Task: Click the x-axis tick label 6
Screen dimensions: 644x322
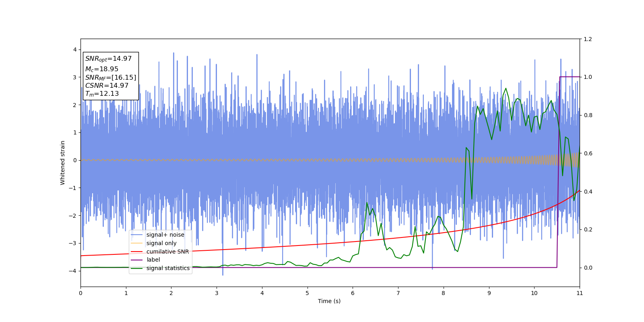Action: click(353, 293)
